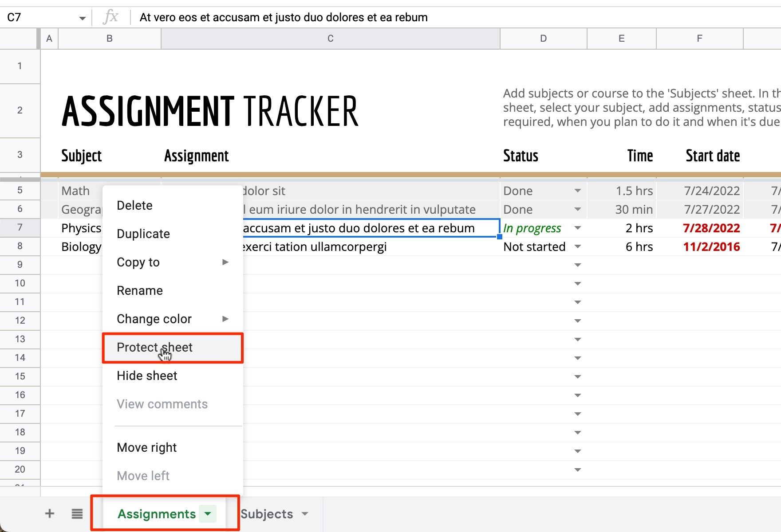
Task: Click the fx formula icon
Action: pyautogui.click(x=111, y=17)
